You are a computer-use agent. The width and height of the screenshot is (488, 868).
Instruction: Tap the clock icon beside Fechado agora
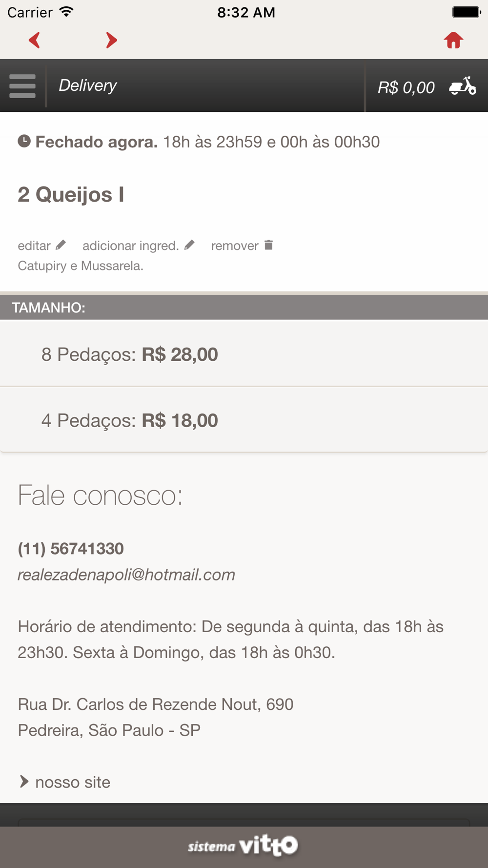click(24, 142)
